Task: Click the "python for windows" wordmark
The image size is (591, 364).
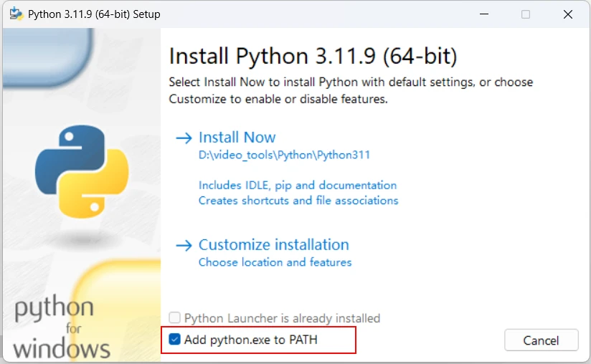Action: (62, 328)
